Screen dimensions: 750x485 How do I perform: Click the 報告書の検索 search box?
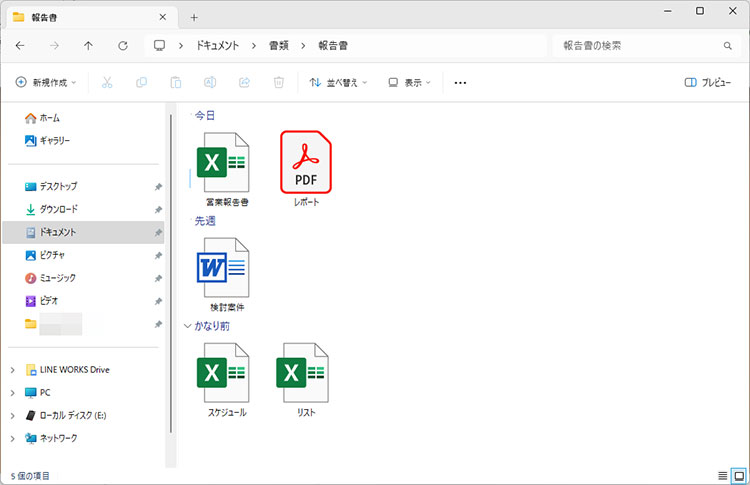[x=640, y=46]
